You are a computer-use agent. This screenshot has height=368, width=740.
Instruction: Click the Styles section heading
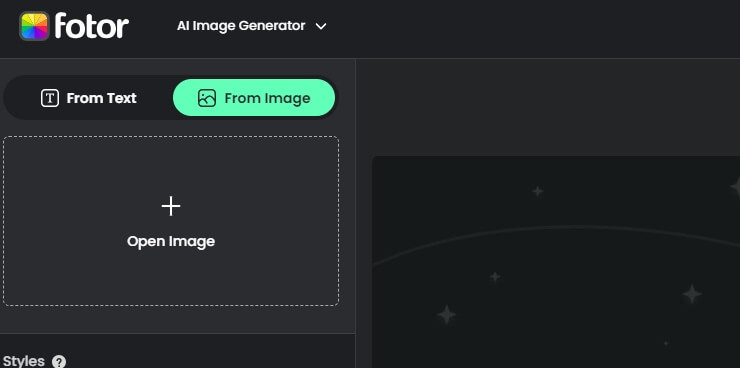(24, 361)
